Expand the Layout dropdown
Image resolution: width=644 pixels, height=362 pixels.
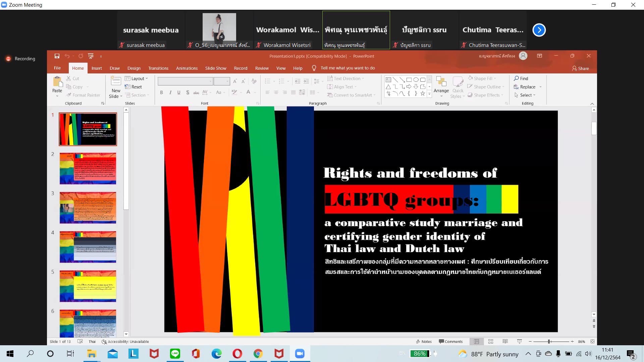[x=137, y=78]
